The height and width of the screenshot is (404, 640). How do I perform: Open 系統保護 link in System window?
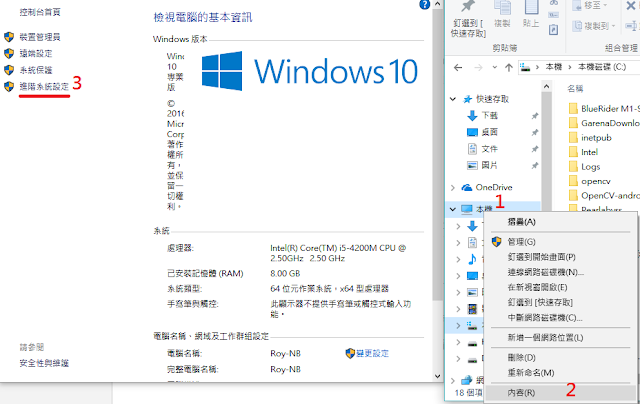pyautogui.click(x=36, y=70)
